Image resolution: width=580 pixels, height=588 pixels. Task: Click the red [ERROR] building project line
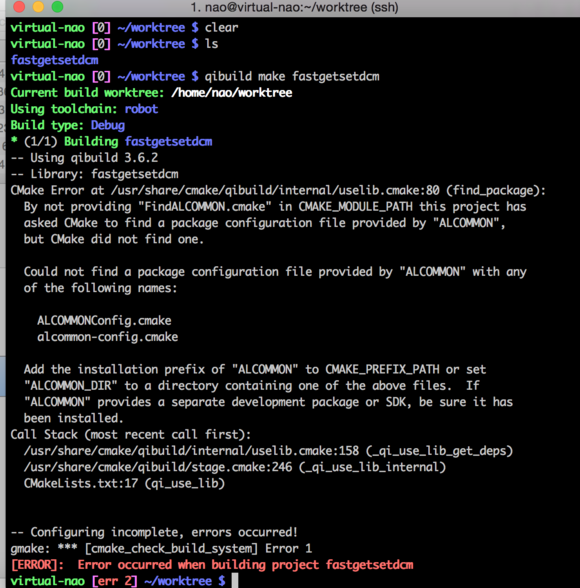point(212,565)
